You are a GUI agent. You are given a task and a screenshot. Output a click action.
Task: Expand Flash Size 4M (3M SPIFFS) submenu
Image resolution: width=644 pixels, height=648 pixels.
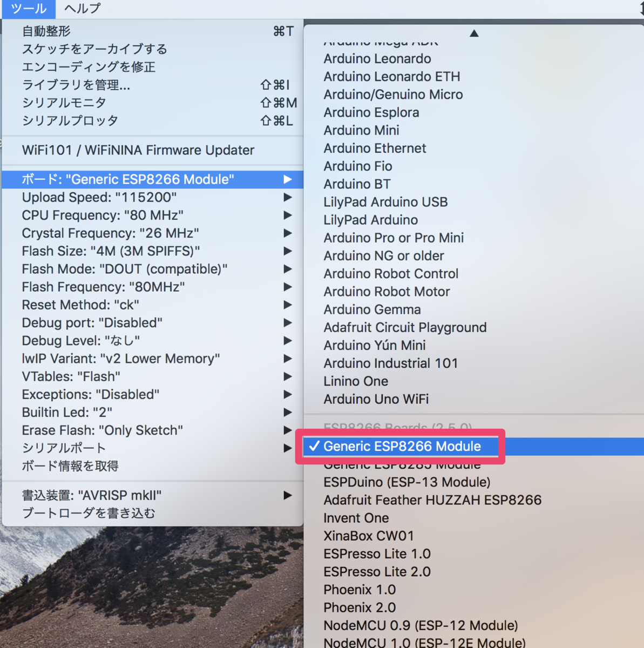(153, 251)
